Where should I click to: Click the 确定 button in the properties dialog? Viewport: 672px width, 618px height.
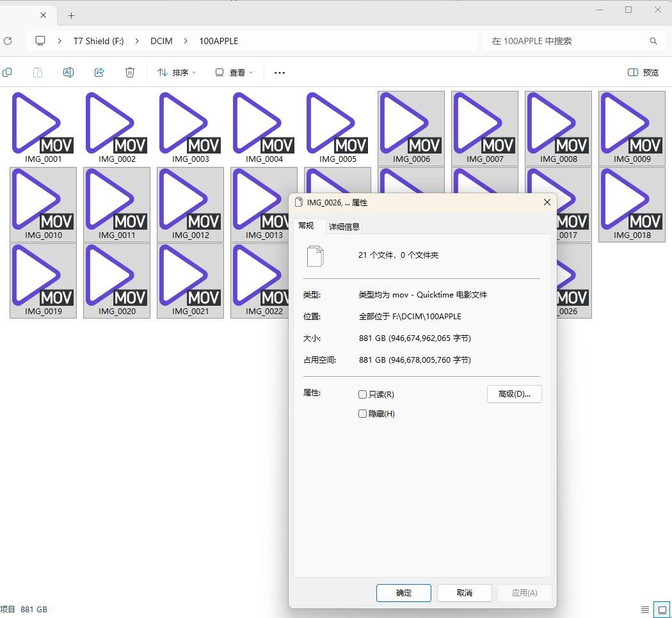(403, 592)
